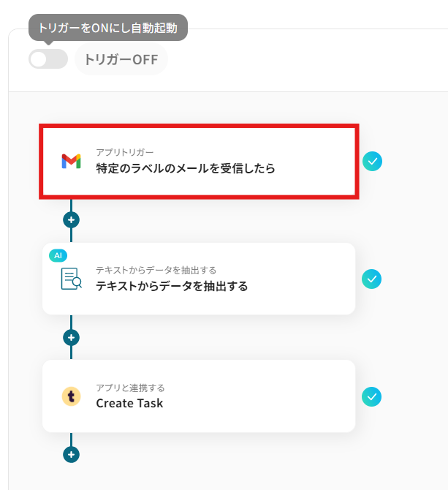Toggle the trigger switch to ON
Screen dimensions: 448x490
48,59
